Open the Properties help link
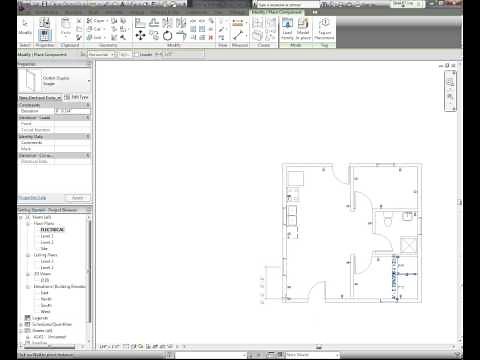The width and height of the screenshot is (480, 360). pyautogui.click(x=32, y=198)
